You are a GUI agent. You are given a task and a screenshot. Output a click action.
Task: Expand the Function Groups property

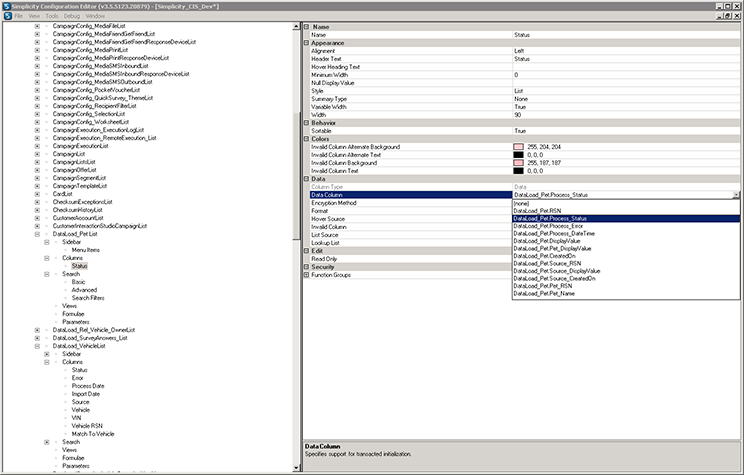pos(307,275)
